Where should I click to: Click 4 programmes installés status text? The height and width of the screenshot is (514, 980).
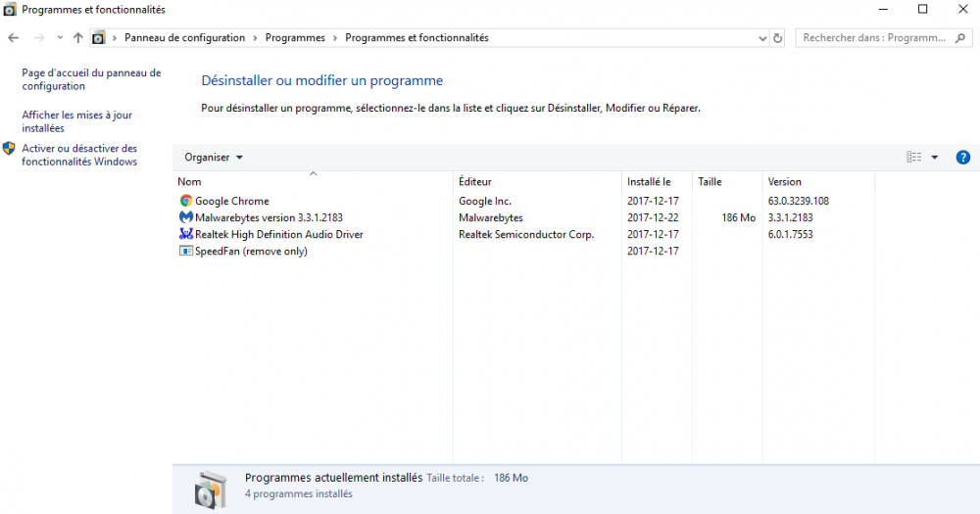tap(299, 494)
